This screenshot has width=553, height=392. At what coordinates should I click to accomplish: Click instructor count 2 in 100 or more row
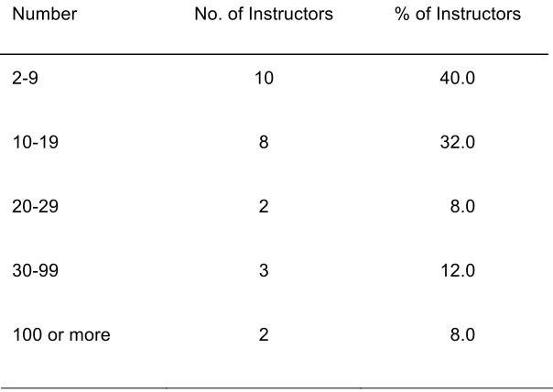(264, 334)
